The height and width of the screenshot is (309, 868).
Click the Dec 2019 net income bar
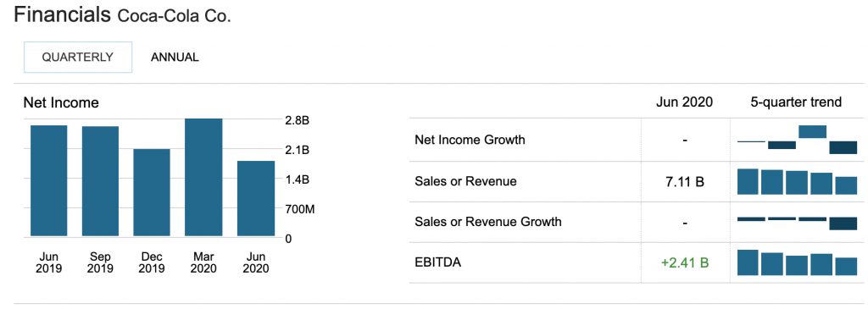(152, 193)
